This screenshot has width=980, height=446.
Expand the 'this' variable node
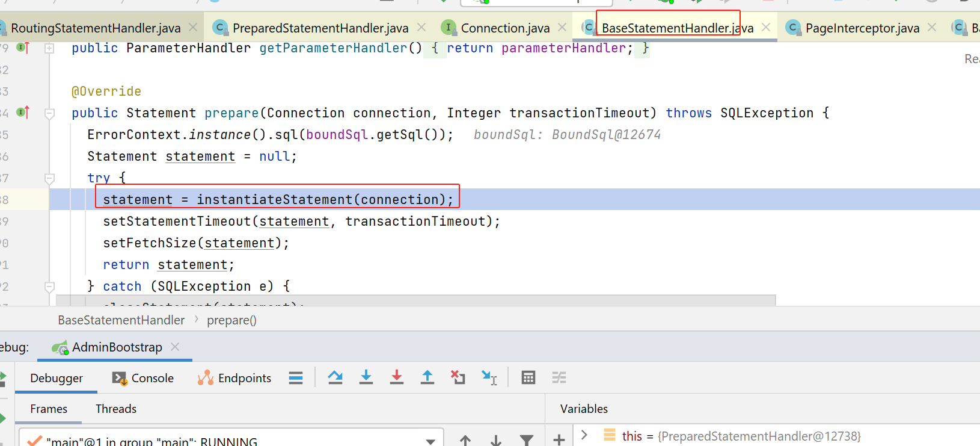click(x=584, y=435)
